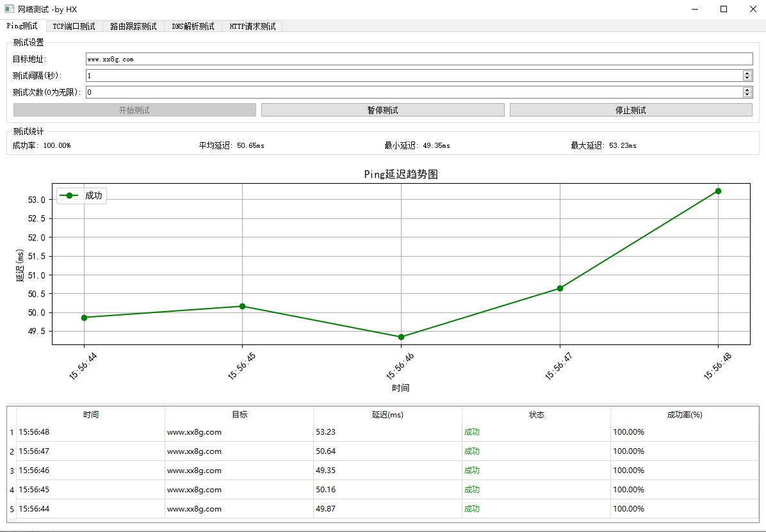Increase 测试次数 with the up arrow
This screenshot has height=532, width=766.
(x=747, y=90)
